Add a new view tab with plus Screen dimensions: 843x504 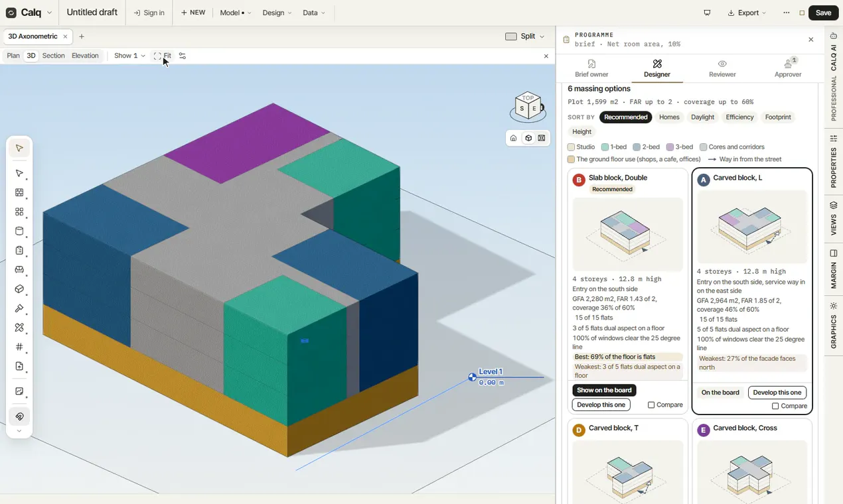82,36
